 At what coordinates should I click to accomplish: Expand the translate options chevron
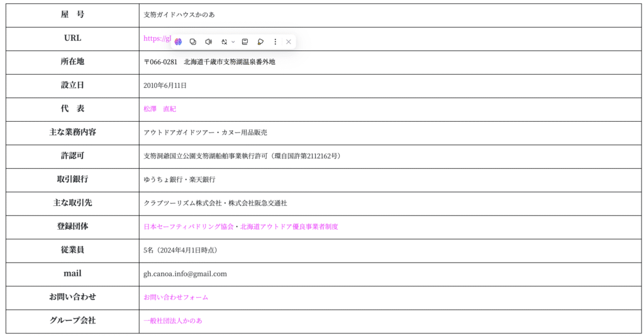(x=233, y=42)
